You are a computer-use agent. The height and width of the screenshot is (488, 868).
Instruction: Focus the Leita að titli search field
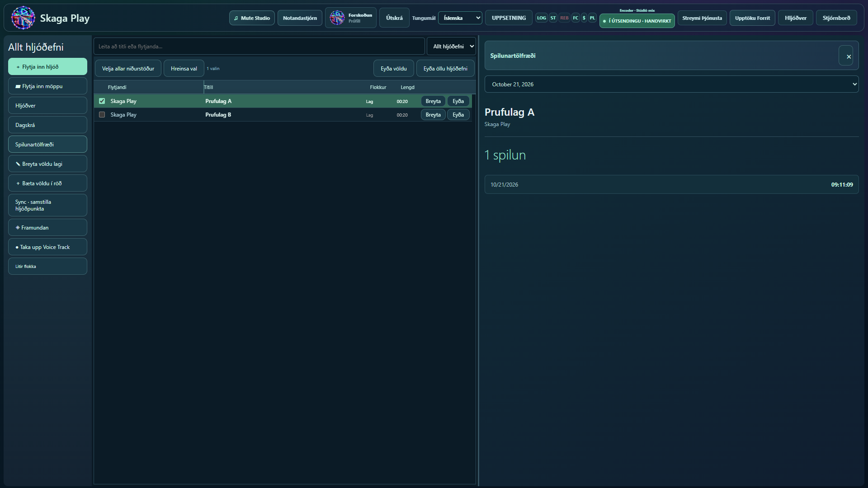(x=259, y=46)
